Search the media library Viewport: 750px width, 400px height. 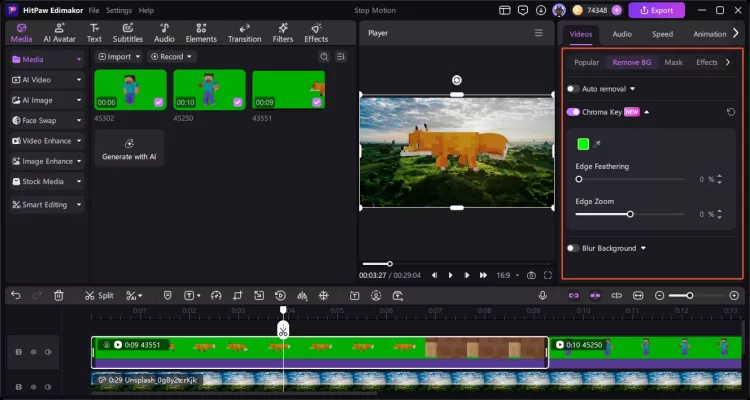pos(324,56)
